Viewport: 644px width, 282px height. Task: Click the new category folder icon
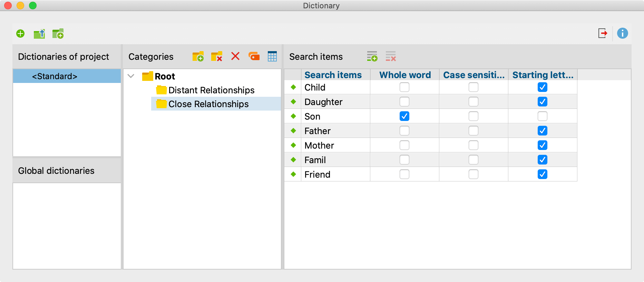pyautogui.click(x=198, y=56)
